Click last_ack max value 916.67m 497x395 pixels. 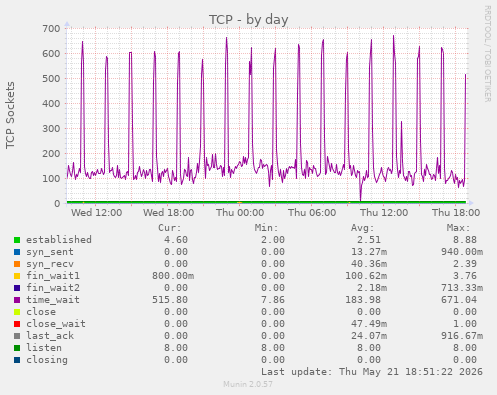[x=462, y=336]
